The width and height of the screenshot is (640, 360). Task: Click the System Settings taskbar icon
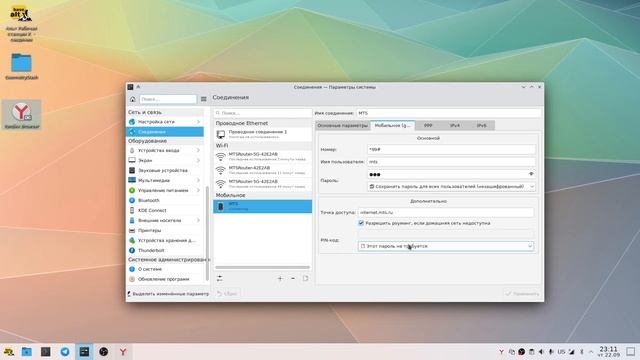pyautogui.click(x=84, y=351)
